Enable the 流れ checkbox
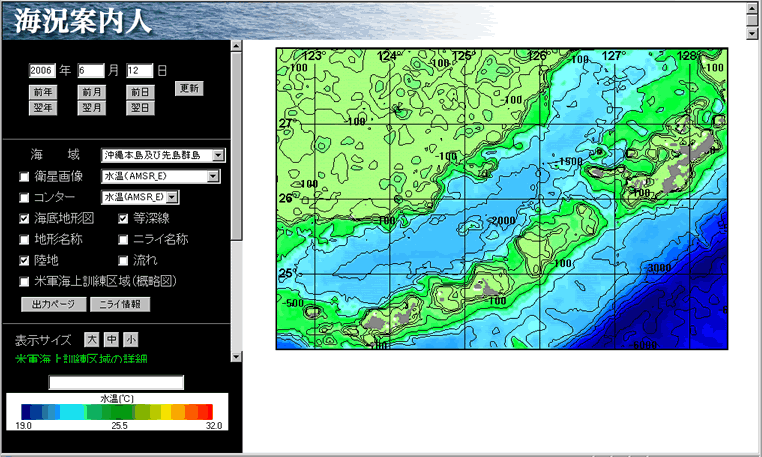The height and width of the screenshot is (457, 762). pos(123,260)
